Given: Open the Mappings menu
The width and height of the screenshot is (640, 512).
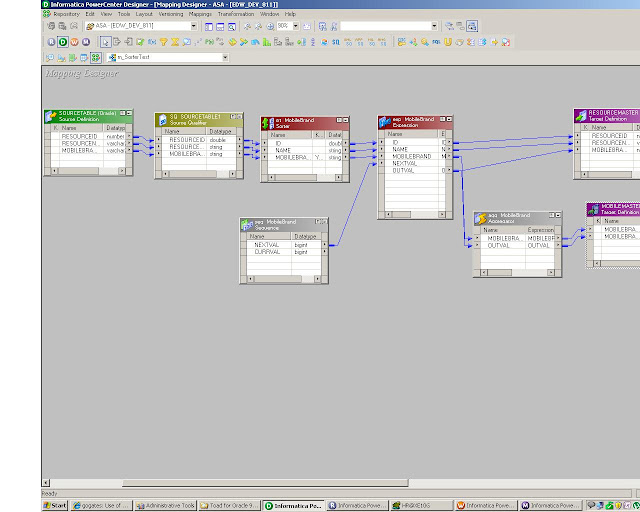Looking at the screenshot, I should pos(200,14).
